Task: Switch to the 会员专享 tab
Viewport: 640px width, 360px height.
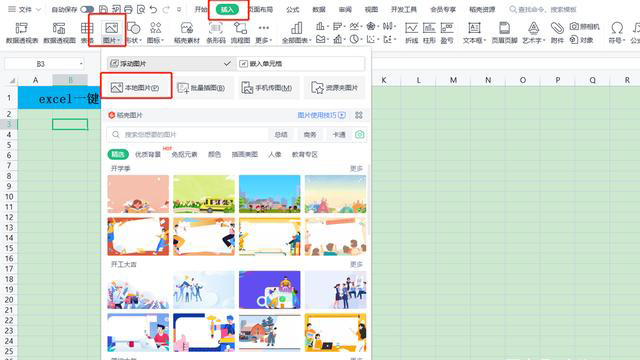Action: (443, 9)
